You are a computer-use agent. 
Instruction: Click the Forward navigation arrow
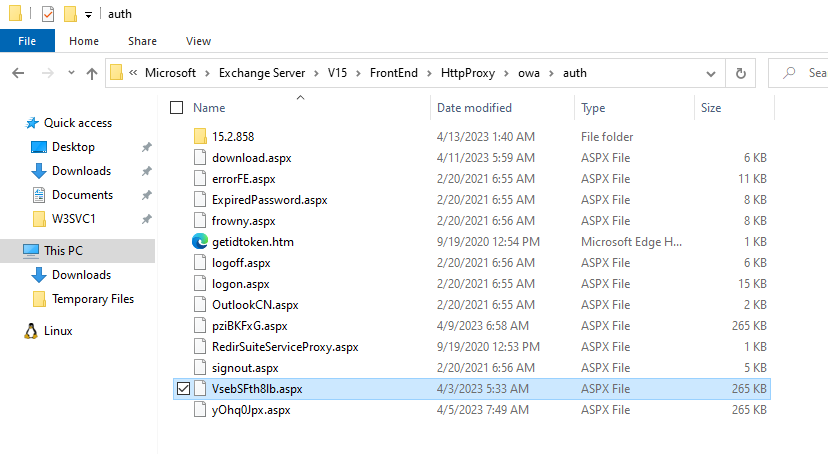point(48,73)
